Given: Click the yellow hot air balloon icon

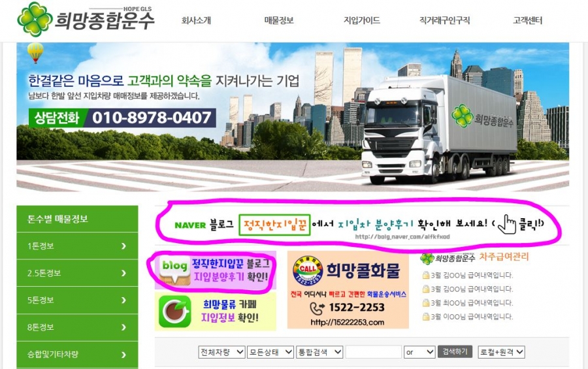Looking at the screenshot, I should coord(35,52).
